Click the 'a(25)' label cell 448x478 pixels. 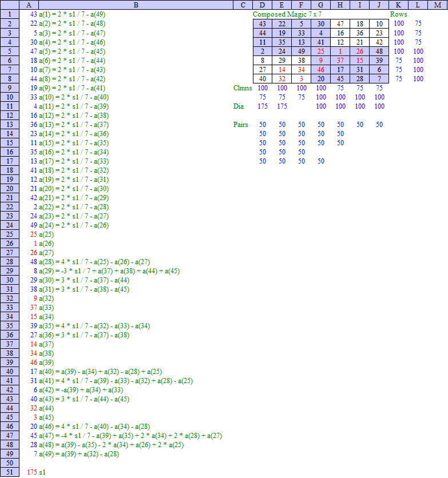46,234
